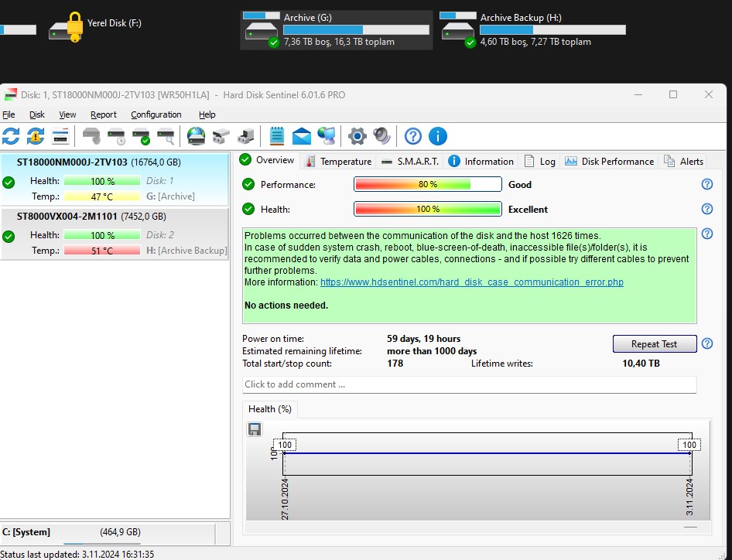The width and height of the screenshot is (732, 560).
Task: Click the Overview Health 100 % gauge bar
Action: click(428, 209)
